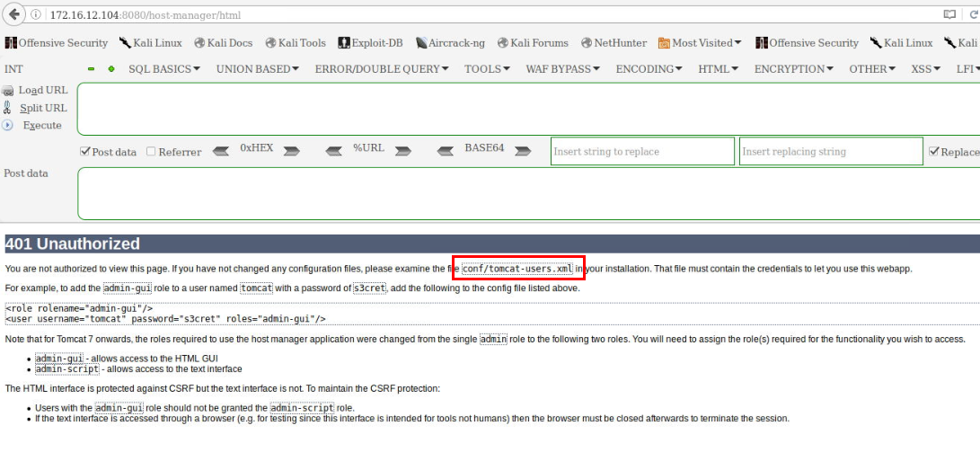Focus the Post data text area
The image size is (980, 452).
coord(528,193)
